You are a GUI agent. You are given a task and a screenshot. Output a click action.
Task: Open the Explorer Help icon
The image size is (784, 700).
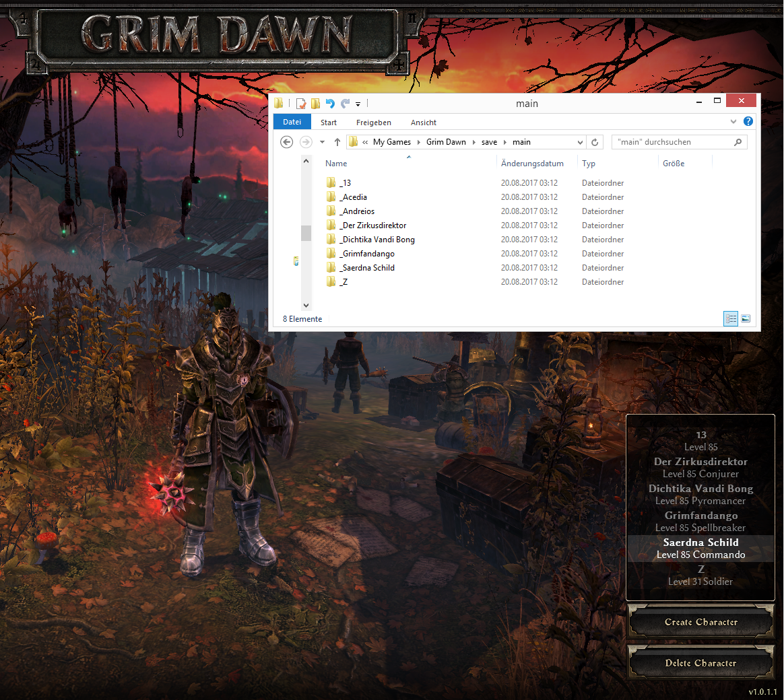pos(748,121)
